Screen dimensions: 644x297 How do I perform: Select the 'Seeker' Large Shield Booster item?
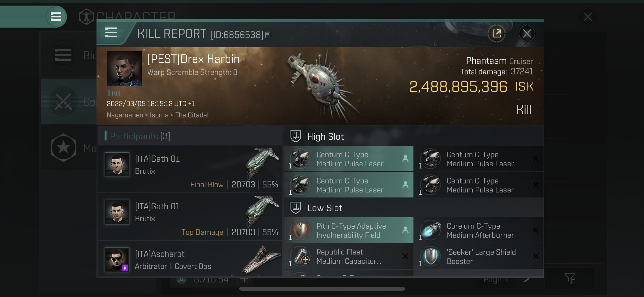coord(479,256)
